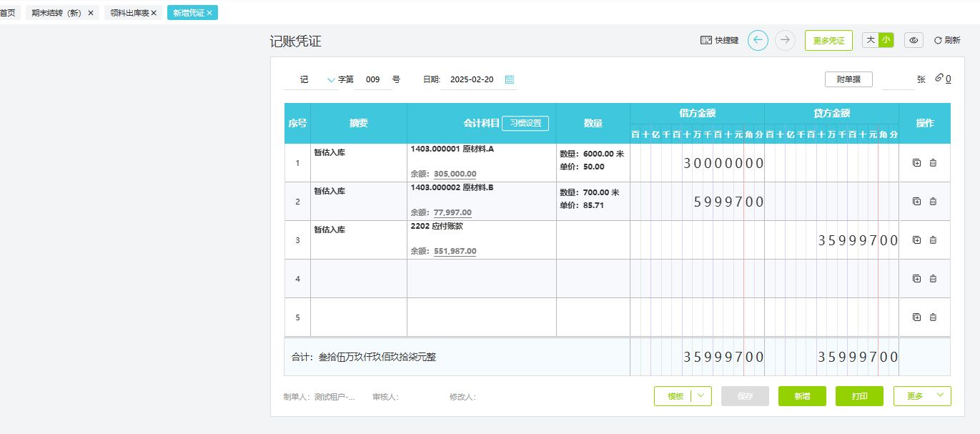Close the 领料出库表 tab
This screenshot has height=434, width=980.
[153, 13]
